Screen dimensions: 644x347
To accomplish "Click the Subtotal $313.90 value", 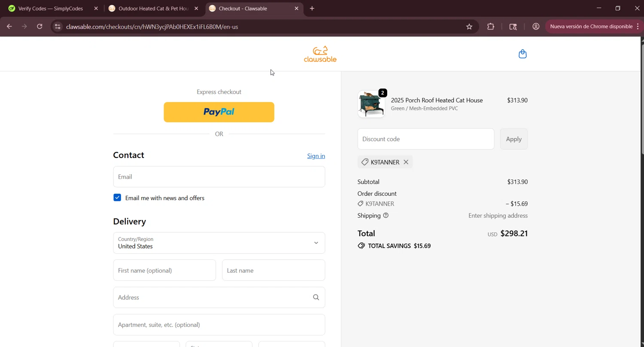I will 517,182.
